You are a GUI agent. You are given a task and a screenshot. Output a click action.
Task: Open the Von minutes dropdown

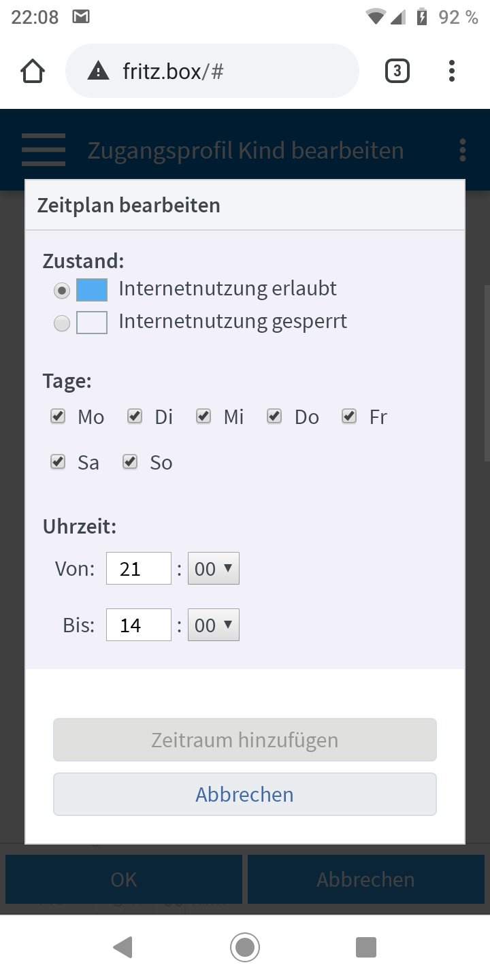pos(214,568)
